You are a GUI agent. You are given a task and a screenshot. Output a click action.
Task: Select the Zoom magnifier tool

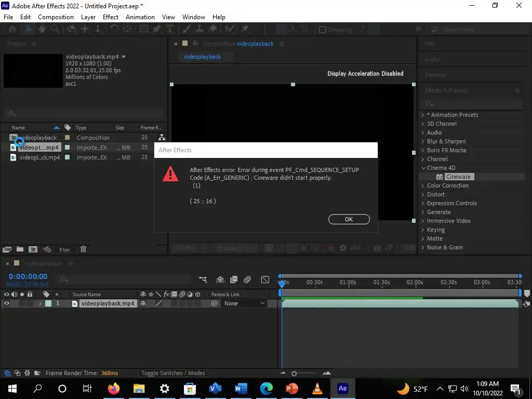(x=55, y=29)
